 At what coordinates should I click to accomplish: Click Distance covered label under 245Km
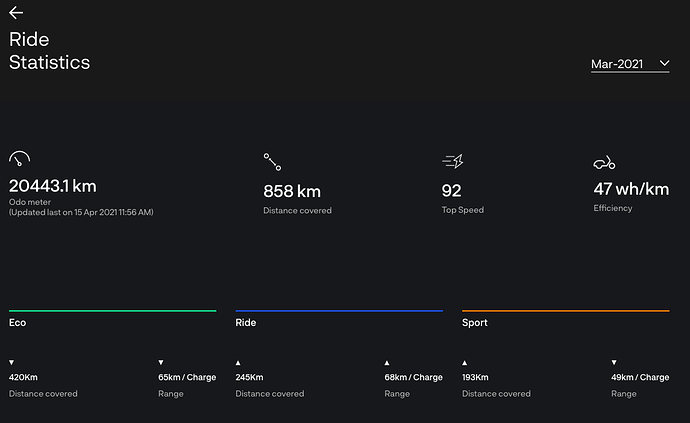click(x=270, y=394)
